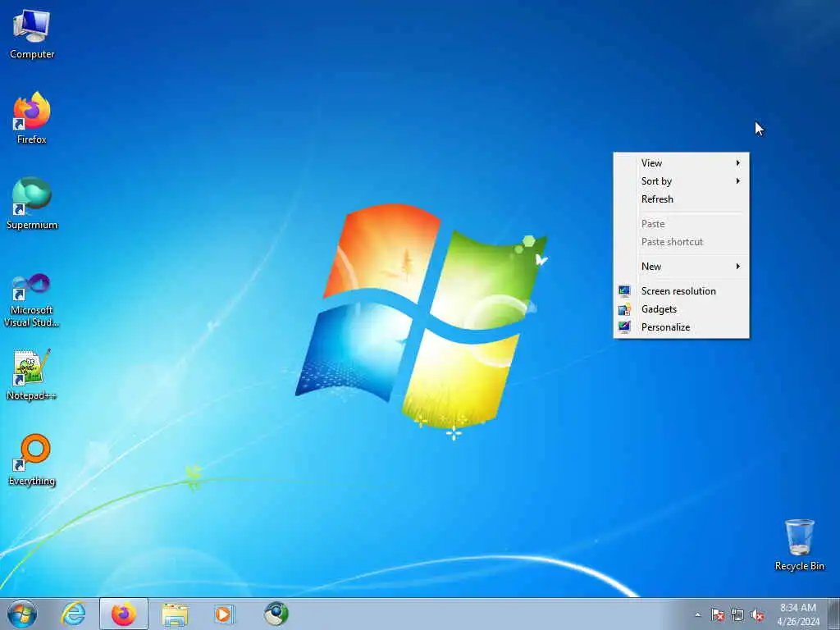Expand the View submenu
Viewport: 840px width, 630px height.
(682, 163)
